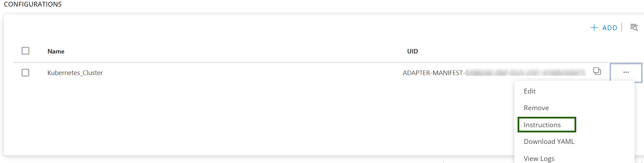Click the plus icon beside ADD
Screen dimensions: 644x163
click(594, 28)
